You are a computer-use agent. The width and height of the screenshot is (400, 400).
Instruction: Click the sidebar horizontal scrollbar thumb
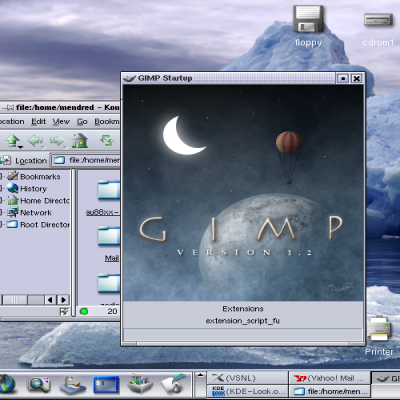click(x=15, y=300)
